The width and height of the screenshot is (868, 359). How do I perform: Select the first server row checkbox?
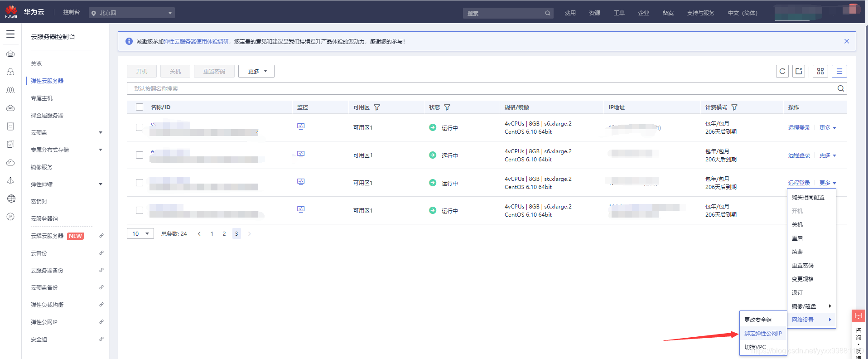click(x=140, y=127)
